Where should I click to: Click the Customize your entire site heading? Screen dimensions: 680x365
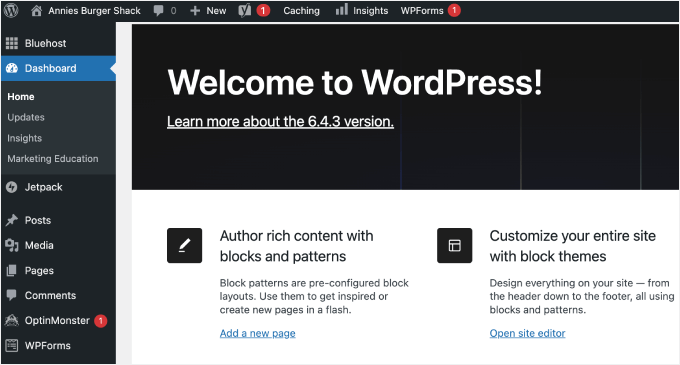tap(572, 246)
